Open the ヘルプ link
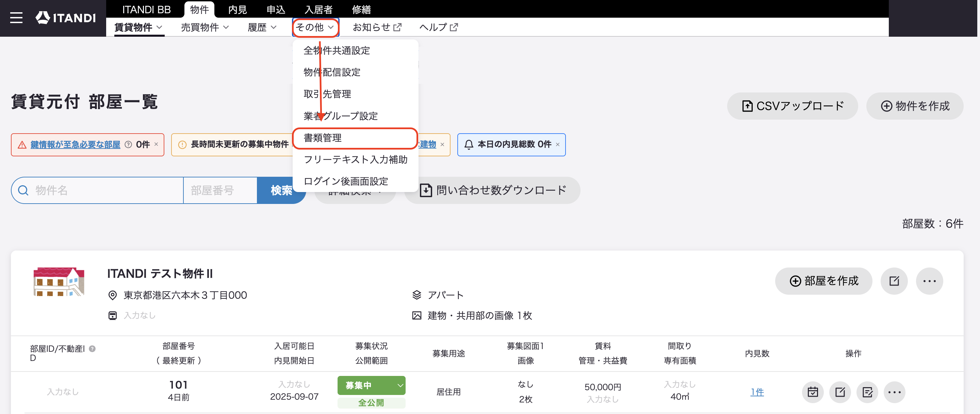The width and height of the screenshot is (980, 414). 438,28
